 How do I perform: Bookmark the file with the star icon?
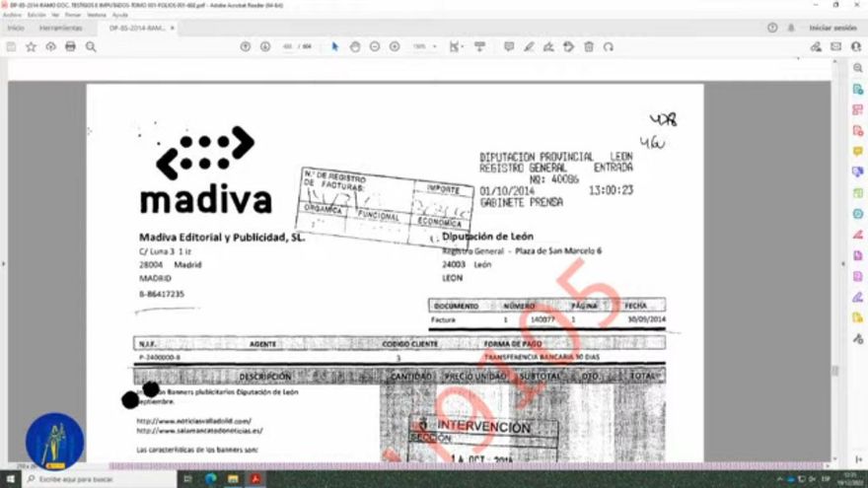click(31, 47)
